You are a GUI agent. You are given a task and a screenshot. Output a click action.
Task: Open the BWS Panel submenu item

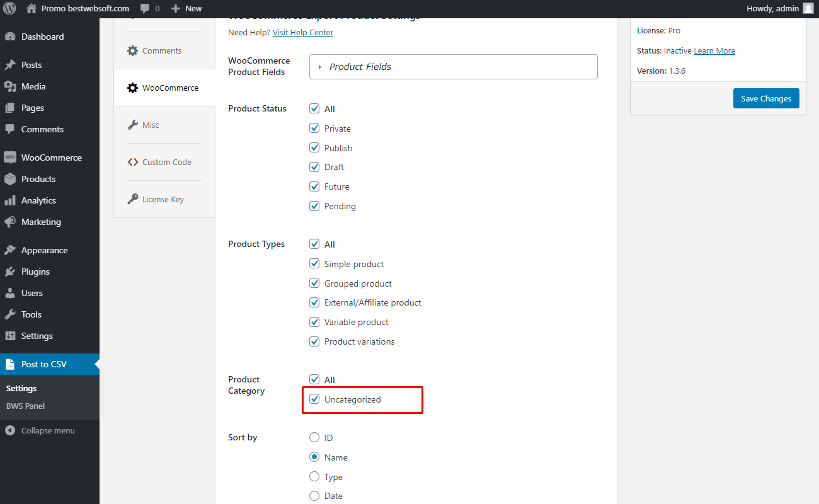[x=25, y=406]
